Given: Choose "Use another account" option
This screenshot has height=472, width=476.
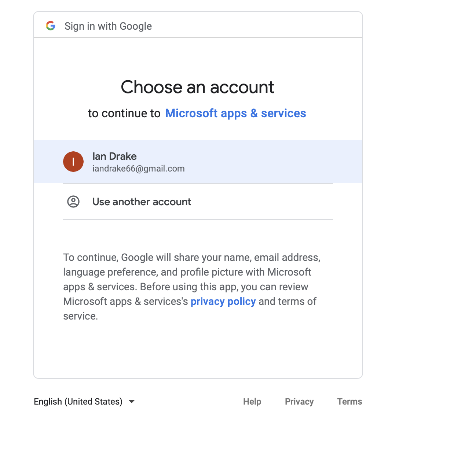Looking at the screenshot, I should [142, 202].
